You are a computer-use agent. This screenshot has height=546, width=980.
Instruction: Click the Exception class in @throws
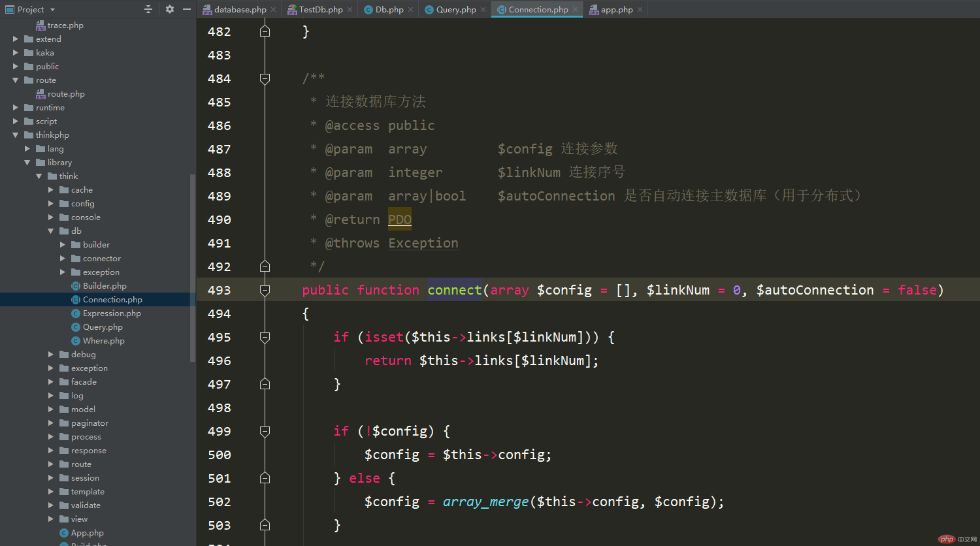(423, 243)
